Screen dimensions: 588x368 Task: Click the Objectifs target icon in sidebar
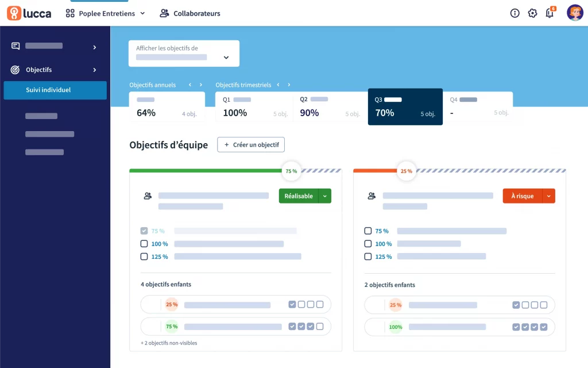[x=15, y=70]
